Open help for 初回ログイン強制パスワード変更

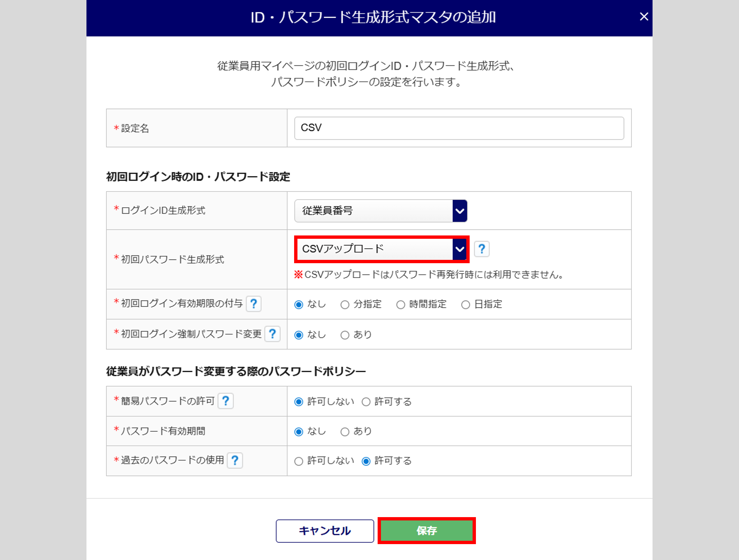[272, 334]
